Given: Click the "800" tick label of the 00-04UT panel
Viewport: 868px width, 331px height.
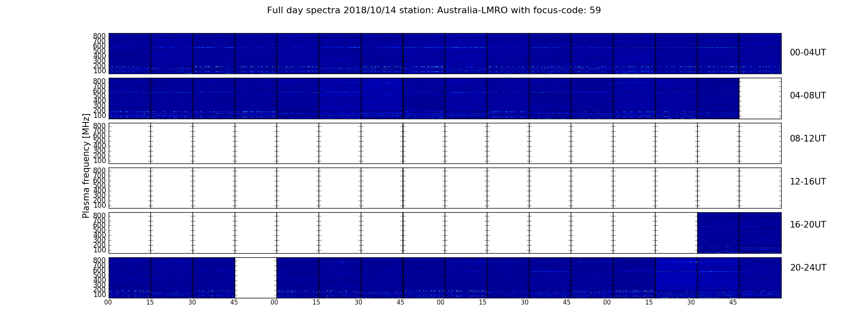Looking at the screenshot, I should [100, 36].
